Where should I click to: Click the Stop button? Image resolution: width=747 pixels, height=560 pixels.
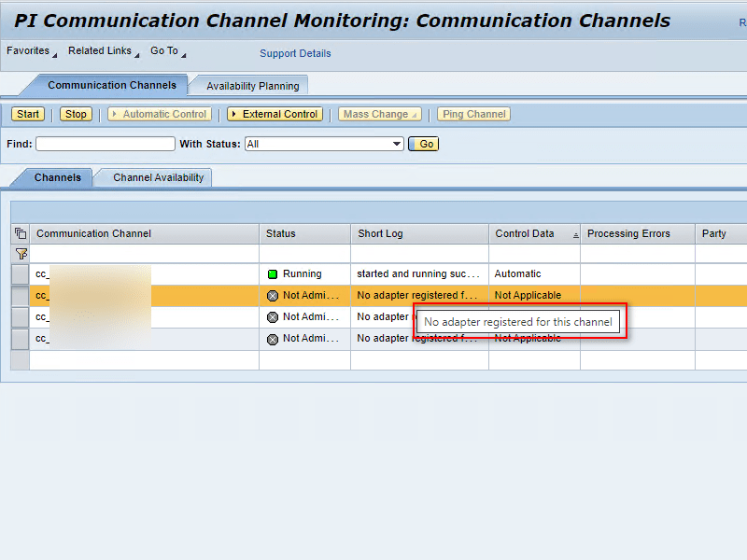tap(76, 114)
